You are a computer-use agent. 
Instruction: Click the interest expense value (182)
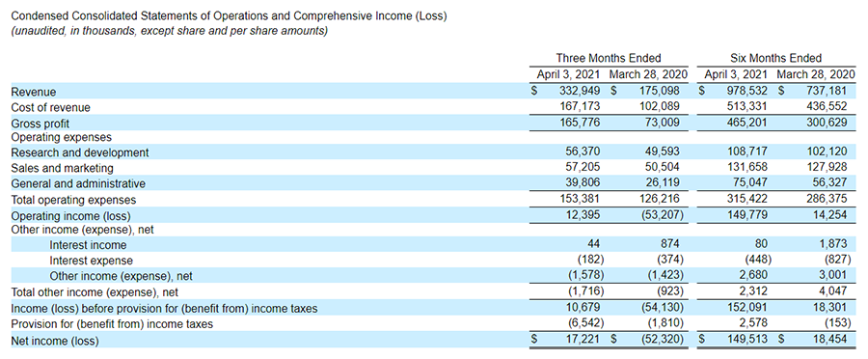click(x=589, y=260)
